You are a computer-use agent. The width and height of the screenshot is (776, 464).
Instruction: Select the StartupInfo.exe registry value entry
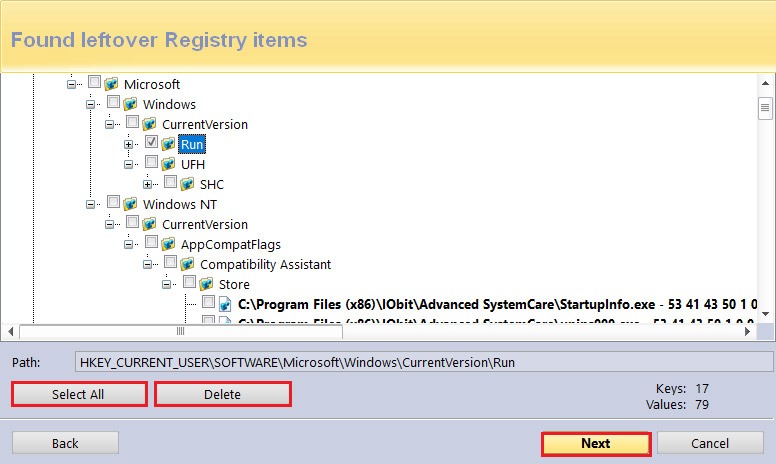[497, 304]
